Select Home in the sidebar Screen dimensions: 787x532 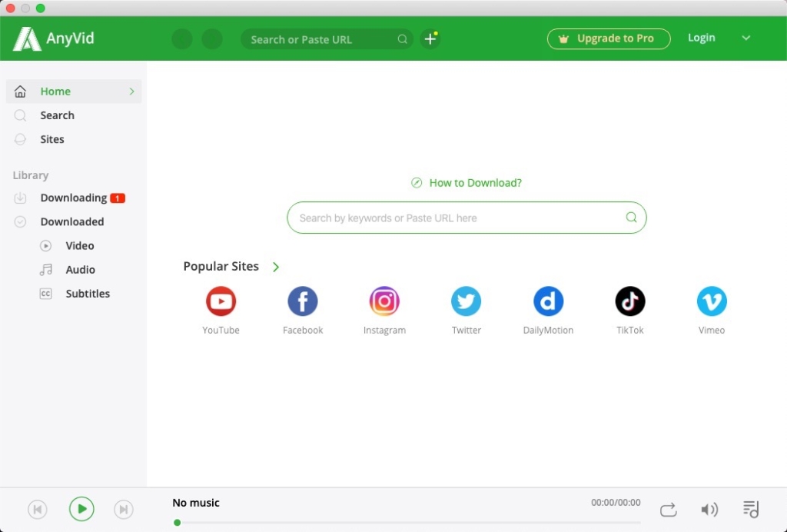[74, 91]
